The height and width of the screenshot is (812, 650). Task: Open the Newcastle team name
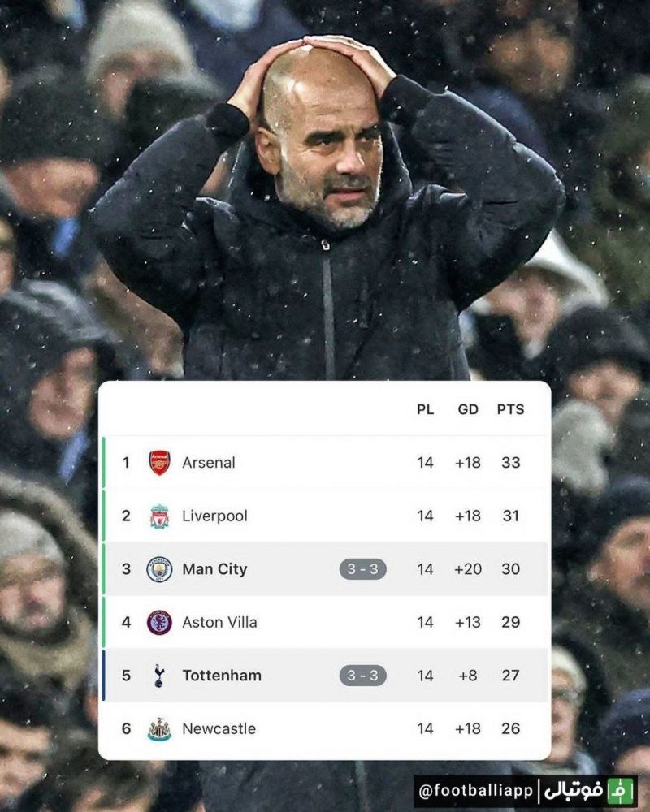pos(219,728)
